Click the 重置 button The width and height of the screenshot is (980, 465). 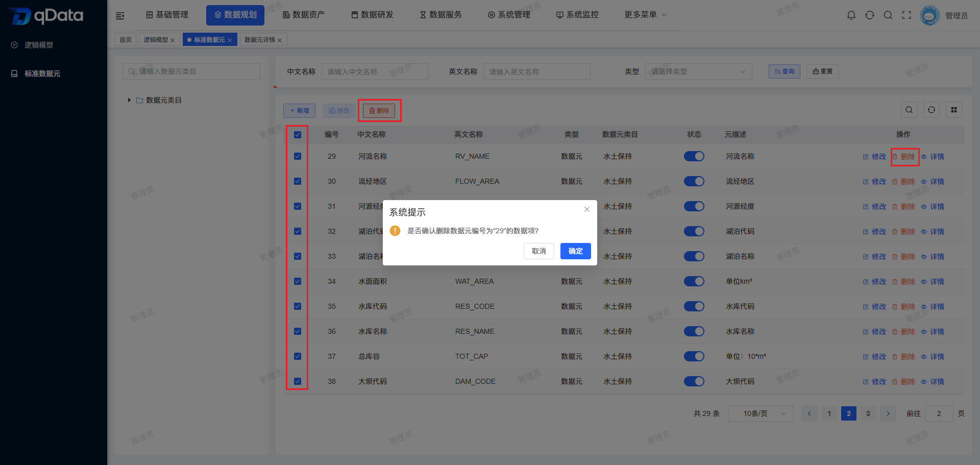click(x=823, y=71)
